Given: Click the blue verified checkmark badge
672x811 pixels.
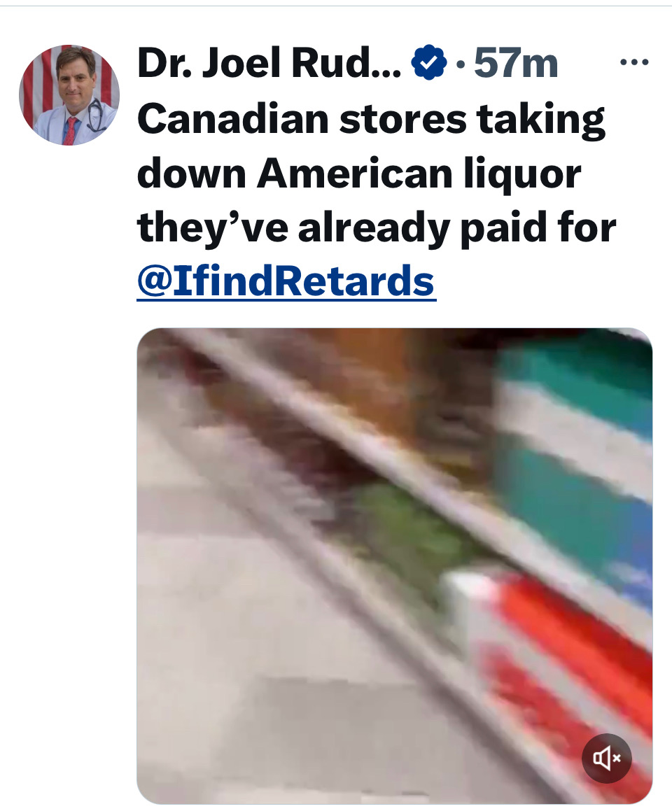Looking at the screenshot, I should [x=428, y=62].
